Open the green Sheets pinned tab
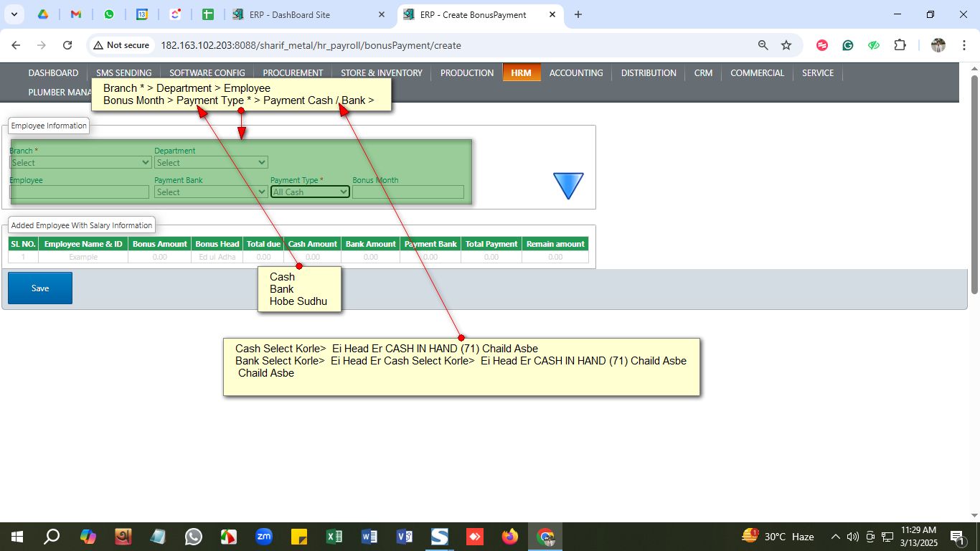980x551 pixels. (208, 14)
